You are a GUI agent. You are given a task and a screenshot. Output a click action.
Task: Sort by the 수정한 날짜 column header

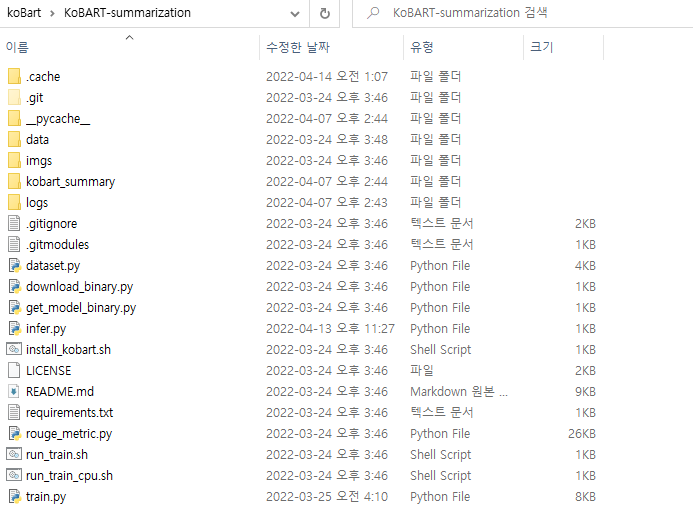[x=298, y=47]
